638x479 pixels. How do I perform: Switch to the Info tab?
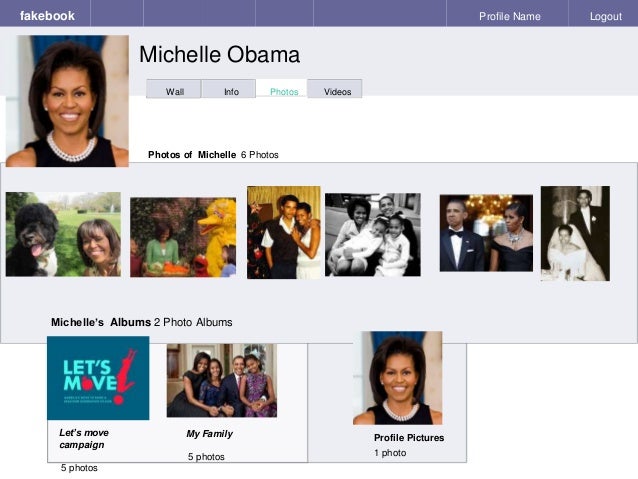(x=229, y=89)
